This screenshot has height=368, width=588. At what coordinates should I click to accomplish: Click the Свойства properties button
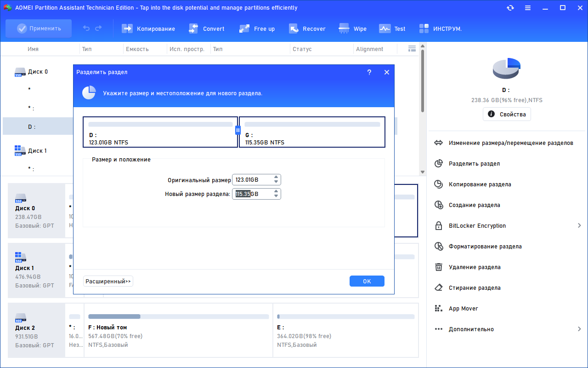(x=507, y=114)
